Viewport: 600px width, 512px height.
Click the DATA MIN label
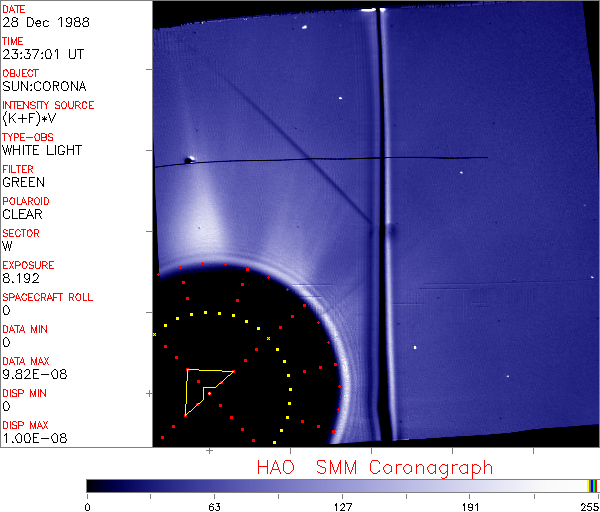pyautogui.click(x=25, y=329)
